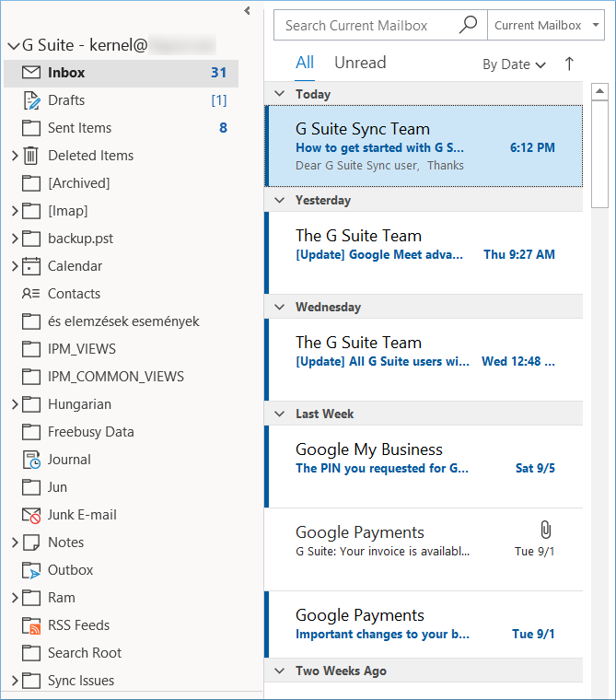This screenshot has width=616, height=700.
Task: Collapse the Today message group
Action: (x=280, y=94)
